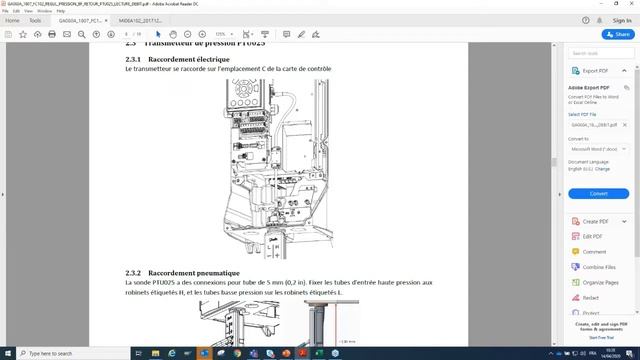This screenshot has width=640, height=360.
Task: Click the Search tools field
Action: (x=601, y=53)
